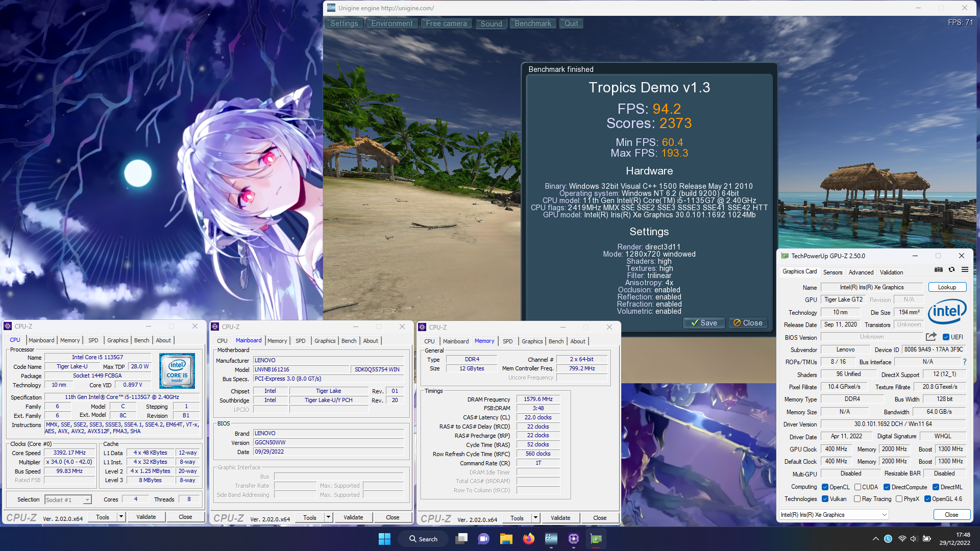Open the GPU-Z hamburger menu icon
This screenshot has height=551, width=980.
tap(965, 269)
